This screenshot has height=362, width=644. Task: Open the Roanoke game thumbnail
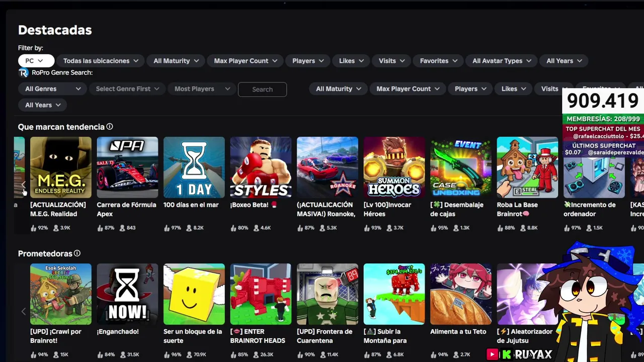coord(328,167)
